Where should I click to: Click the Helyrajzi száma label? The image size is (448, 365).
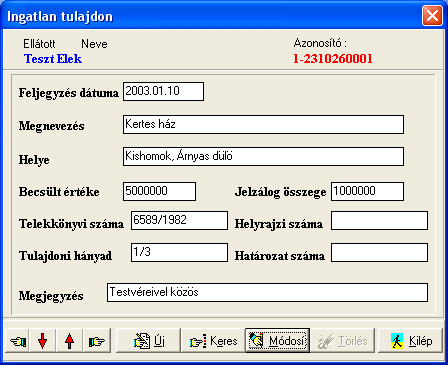coord(279,224)
